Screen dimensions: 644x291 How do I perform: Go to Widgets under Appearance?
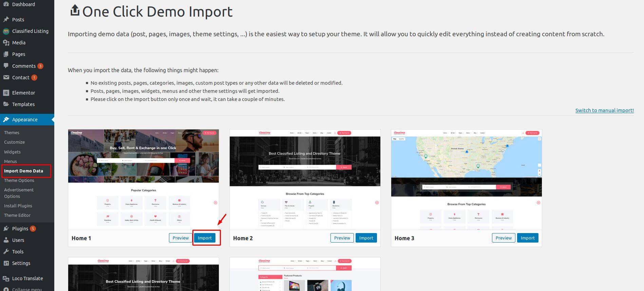click(12, 152)
